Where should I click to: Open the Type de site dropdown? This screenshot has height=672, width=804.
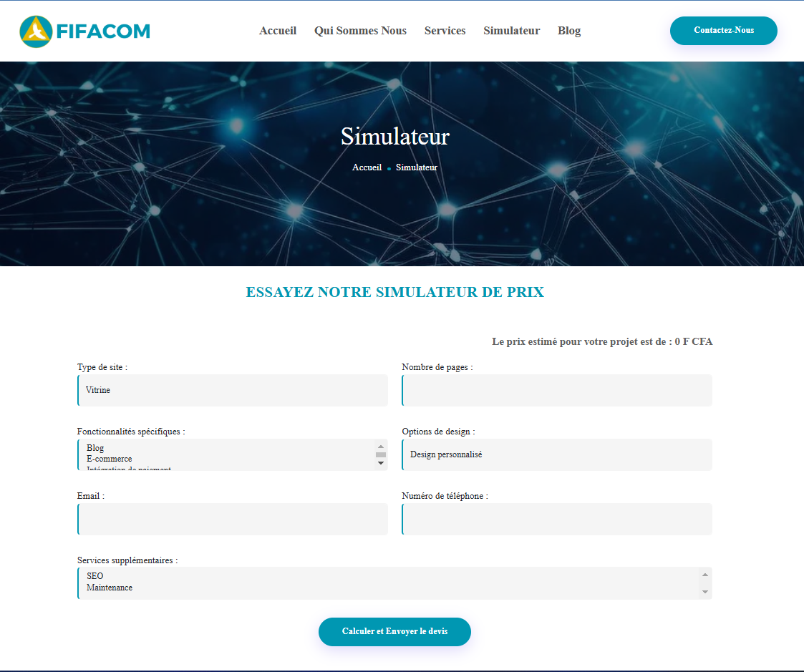coord(232,390)
